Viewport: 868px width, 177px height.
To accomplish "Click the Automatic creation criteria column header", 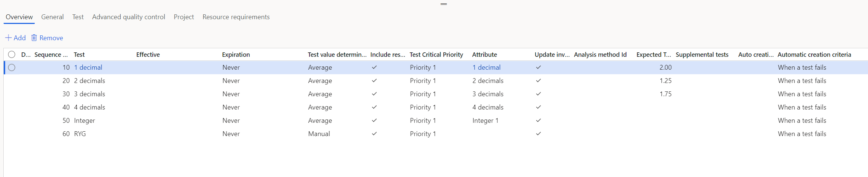I will pyautogui.click(x=814, y=55).
